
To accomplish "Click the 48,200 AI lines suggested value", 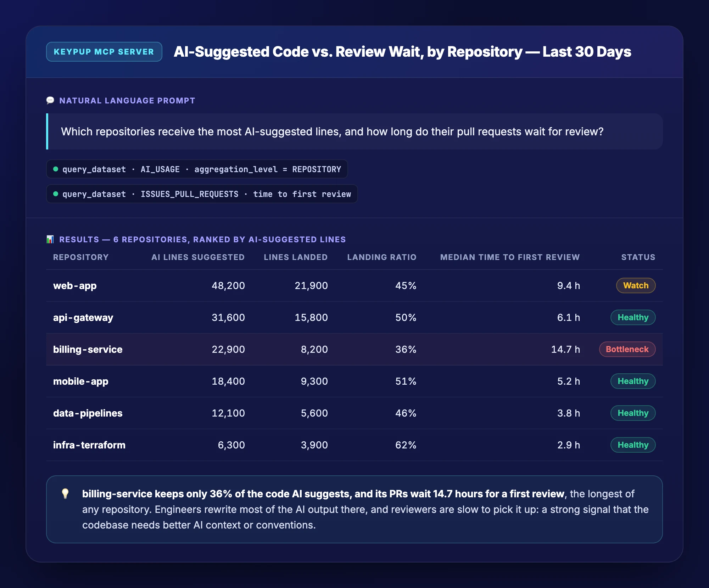I will point(228,285).
